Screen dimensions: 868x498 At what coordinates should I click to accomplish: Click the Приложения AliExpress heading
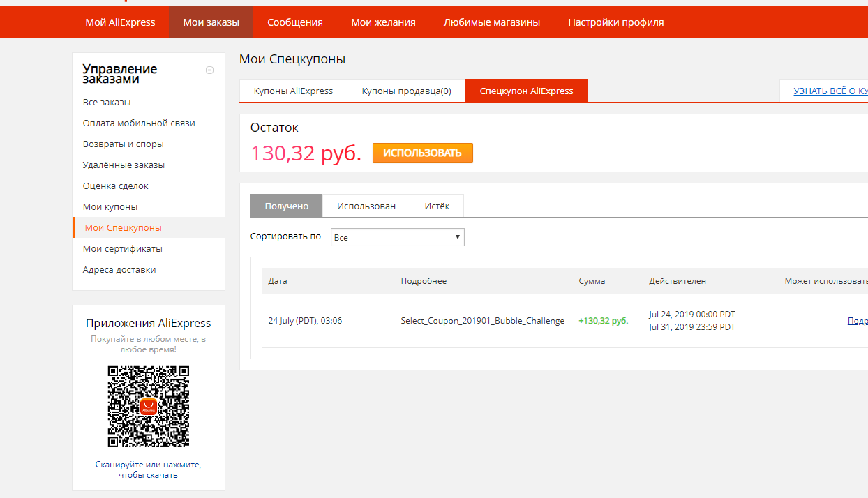tap(149, 323)
